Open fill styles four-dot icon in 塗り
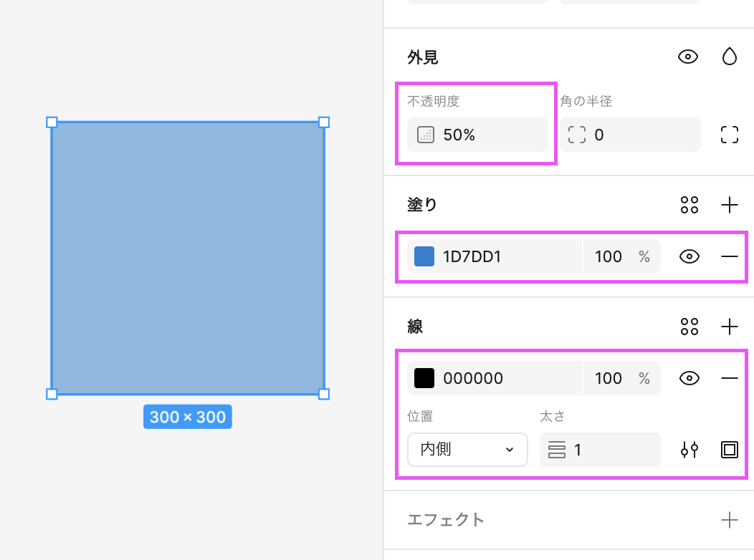This screenshot has width=754, height=560. pos(689,206)
